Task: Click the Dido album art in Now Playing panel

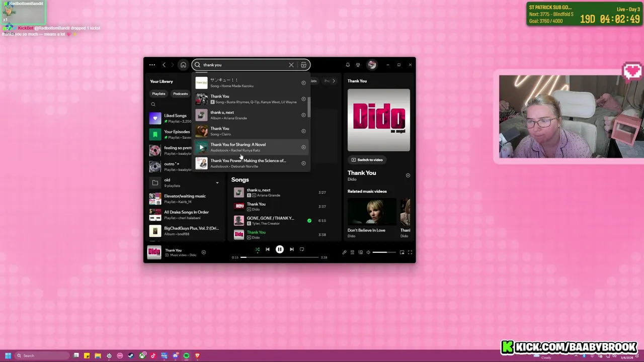Action: tap(379, 120)
